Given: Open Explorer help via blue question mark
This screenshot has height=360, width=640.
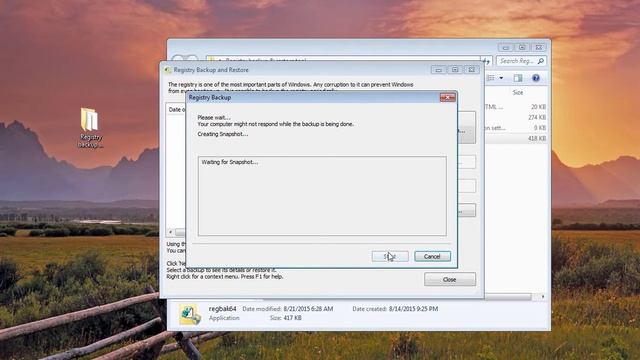Looking at the screenshot, I should [x=536, y=78].
